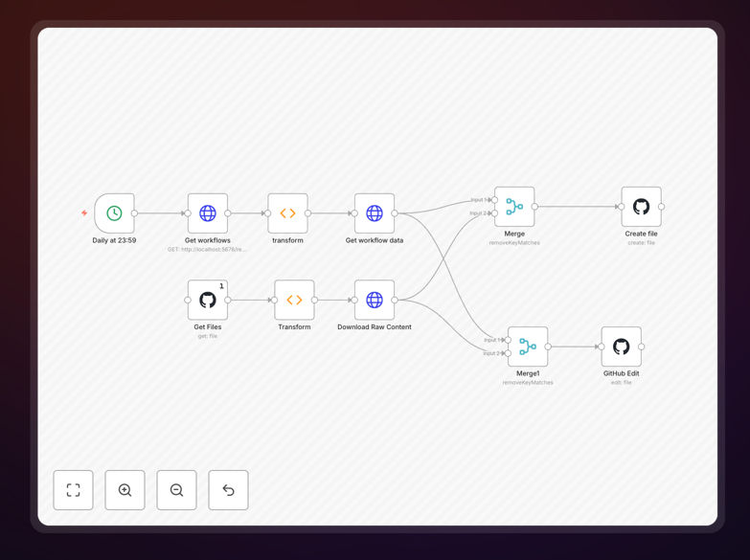Zoom out of the canvas
The height and width of the screenshot is (560, 750).
coord(176,490)
